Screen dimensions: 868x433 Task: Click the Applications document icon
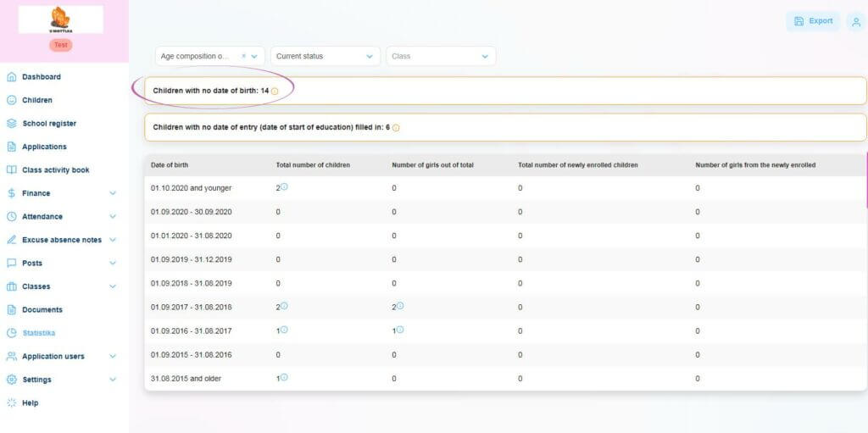pos(11,147)
